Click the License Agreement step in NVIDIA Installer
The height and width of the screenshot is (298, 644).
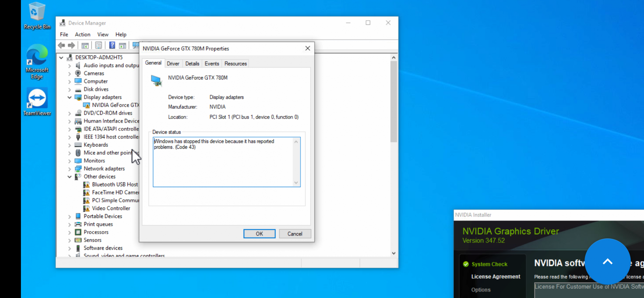click(496, 277)
